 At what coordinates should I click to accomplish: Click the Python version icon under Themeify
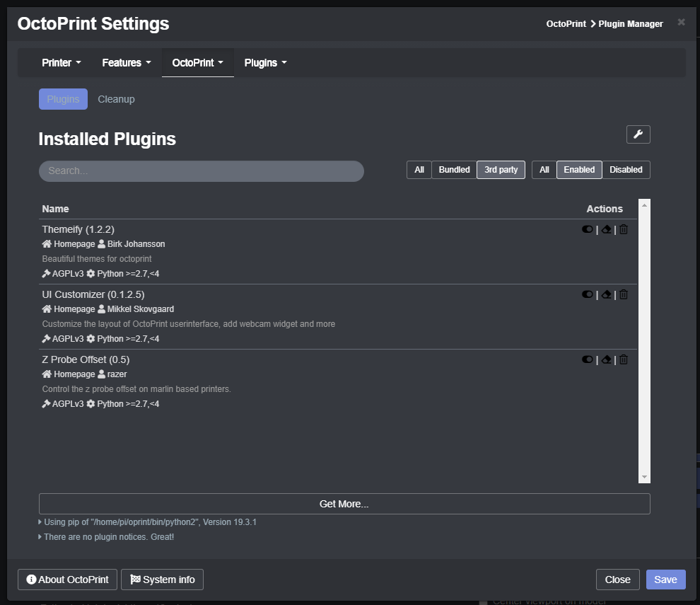click(x=91, y=273)
